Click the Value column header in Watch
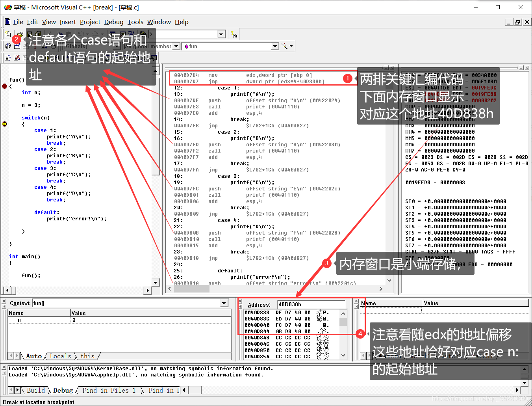The width and height of the screenshot is (532, 406). 476,303
